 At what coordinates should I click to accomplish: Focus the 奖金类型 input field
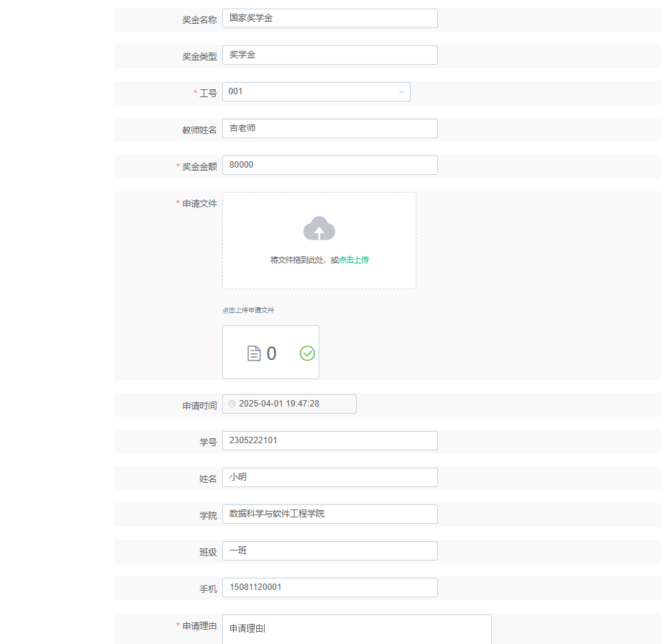[330, 55]
